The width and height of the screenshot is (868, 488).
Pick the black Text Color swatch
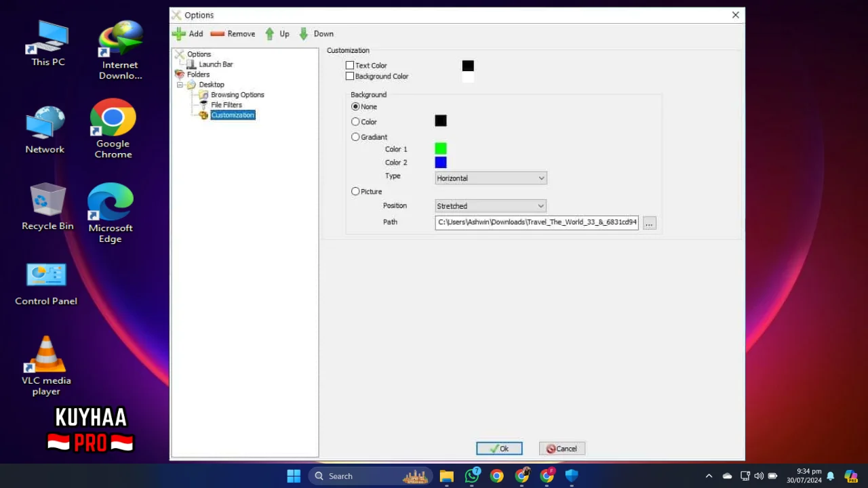point(468,66)
